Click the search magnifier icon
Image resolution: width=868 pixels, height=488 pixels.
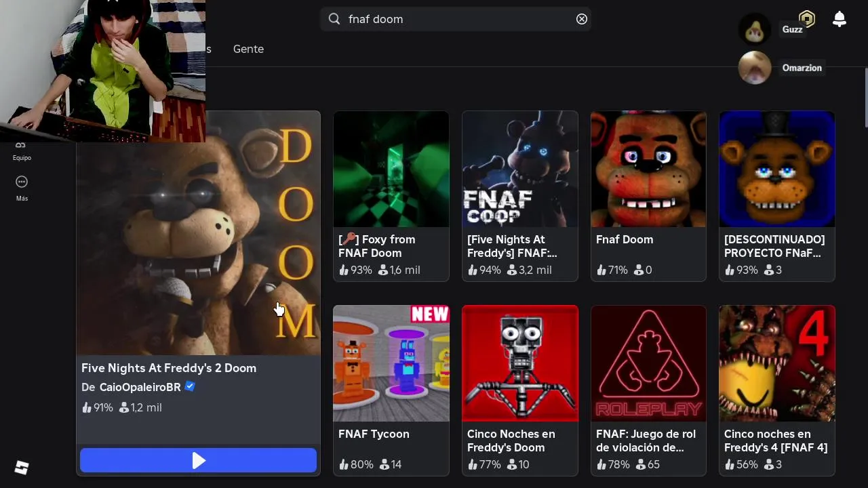[x=334, y=19]
